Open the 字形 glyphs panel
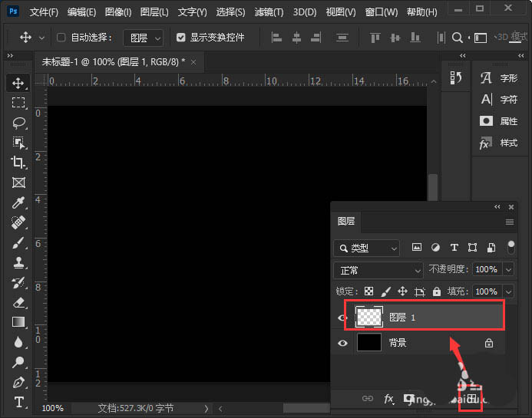This screenshot has width=532, height=418. point(499,78)
